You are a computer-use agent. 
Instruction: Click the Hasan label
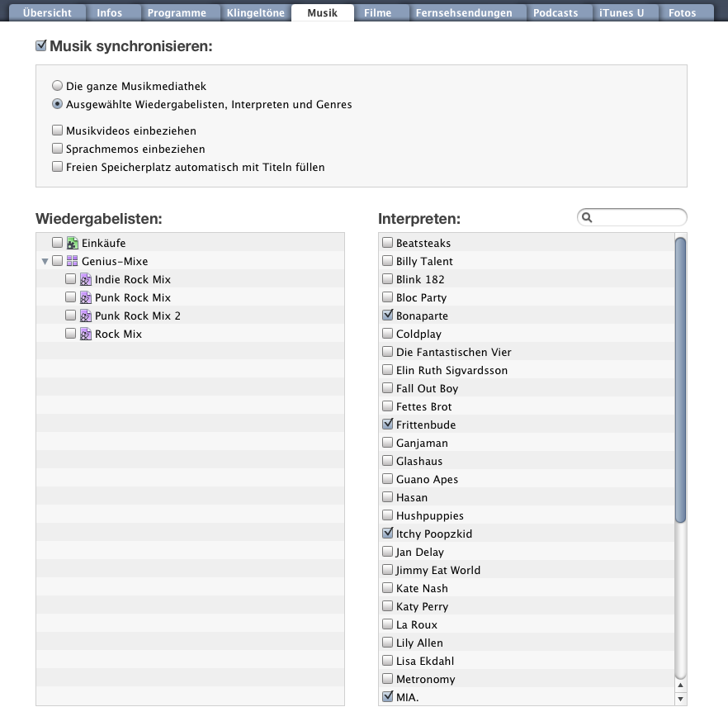(412, 497)
